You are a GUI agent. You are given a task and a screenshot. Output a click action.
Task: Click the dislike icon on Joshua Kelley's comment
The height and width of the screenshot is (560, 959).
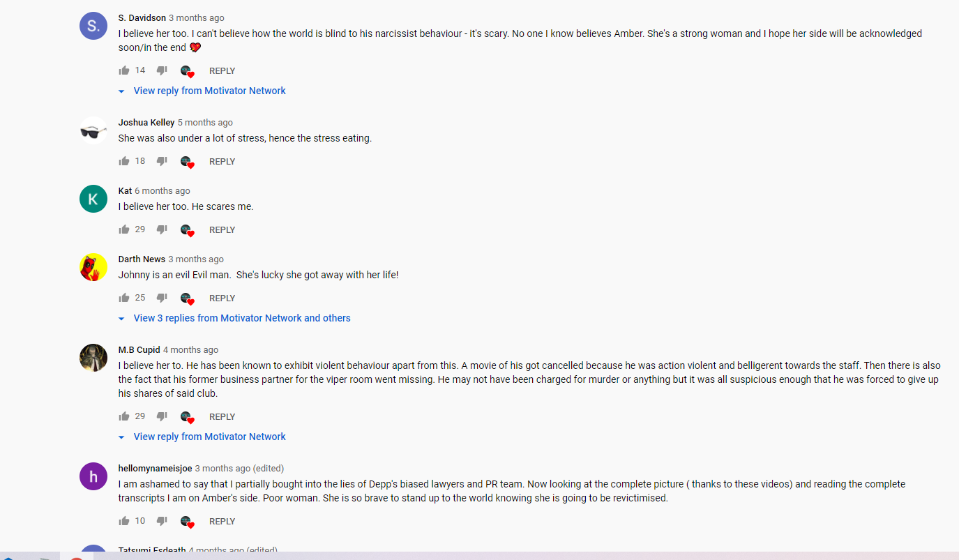pyautogui.click(x=161, y=161)
